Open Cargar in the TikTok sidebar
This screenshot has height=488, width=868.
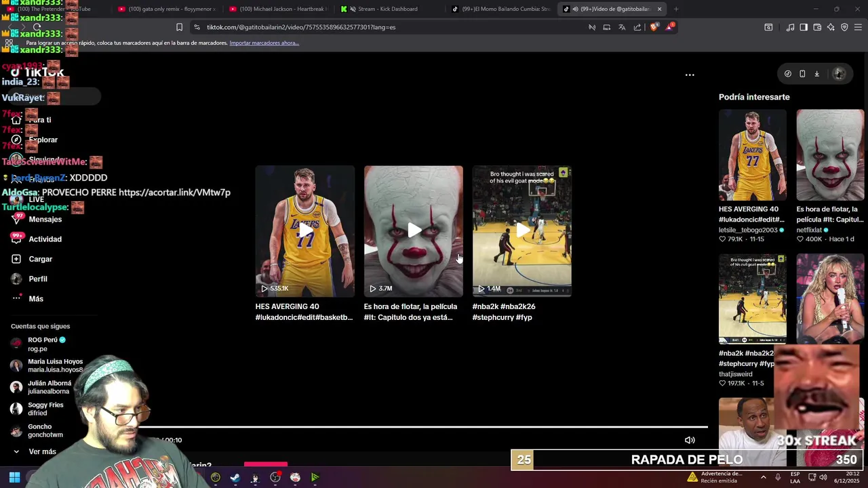[x=41, y=259]
